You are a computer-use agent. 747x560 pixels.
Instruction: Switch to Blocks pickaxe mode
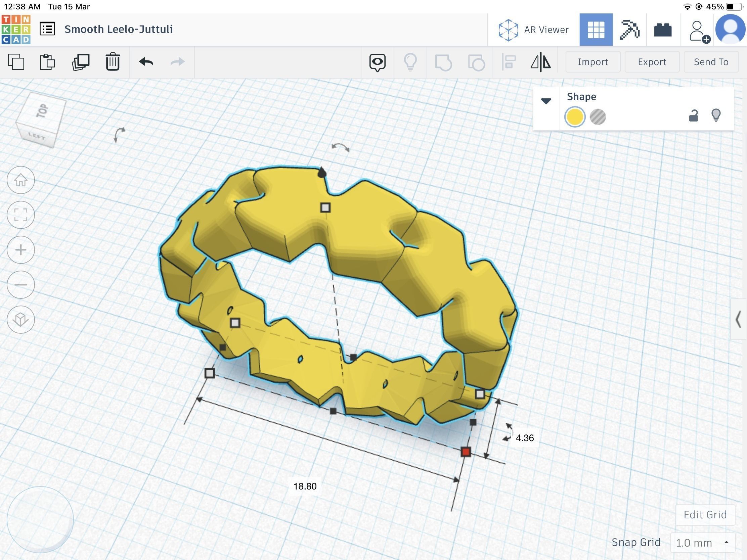(x=629, y=30)
